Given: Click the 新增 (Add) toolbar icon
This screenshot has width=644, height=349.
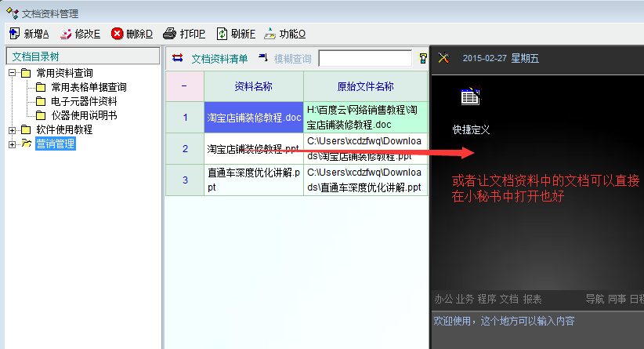Looking at the screenshot, I should click(14, 34).
